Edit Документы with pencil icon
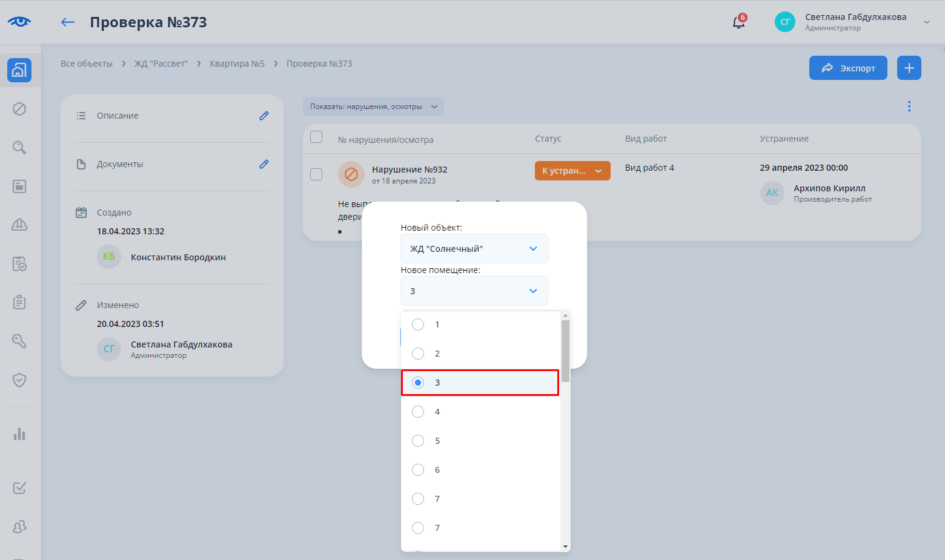This screenshot has height=560, width=945. click(x=264, y=164)
